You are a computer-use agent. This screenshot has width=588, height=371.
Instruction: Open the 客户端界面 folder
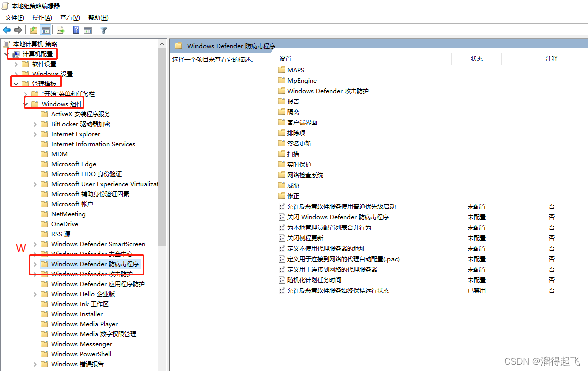[x=298, y=122]
